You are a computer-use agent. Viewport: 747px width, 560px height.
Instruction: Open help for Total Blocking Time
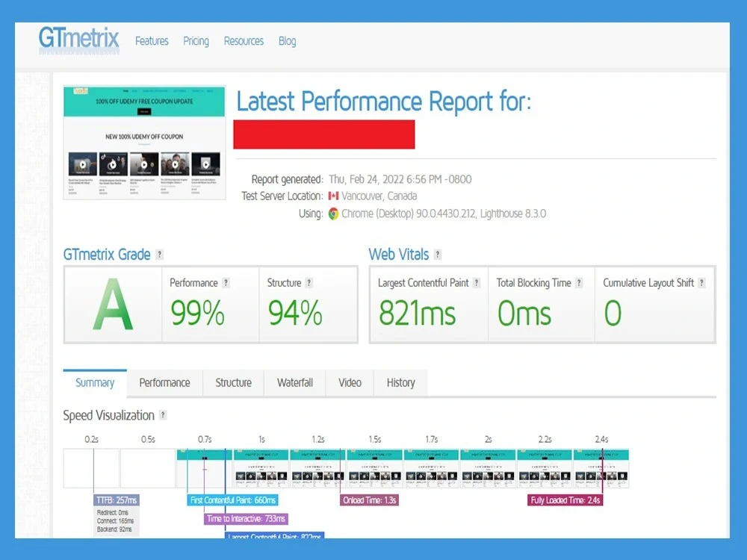[579, 283]
